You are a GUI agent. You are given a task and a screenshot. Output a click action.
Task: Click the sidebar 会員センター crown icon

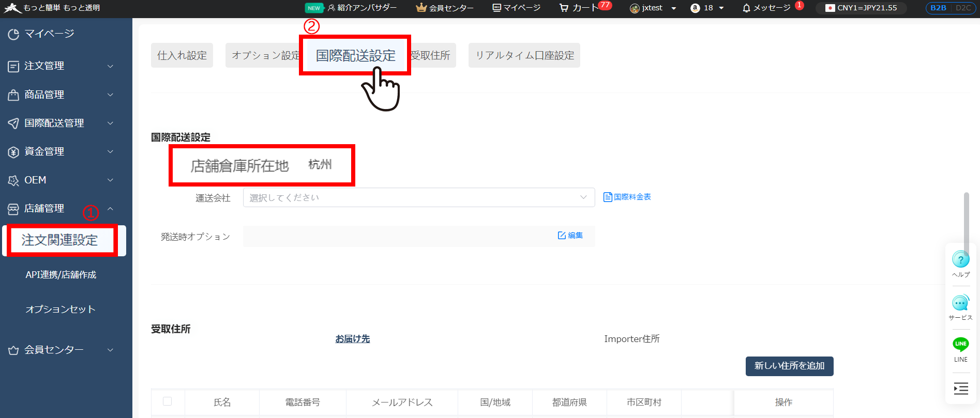tap(13, 350)
